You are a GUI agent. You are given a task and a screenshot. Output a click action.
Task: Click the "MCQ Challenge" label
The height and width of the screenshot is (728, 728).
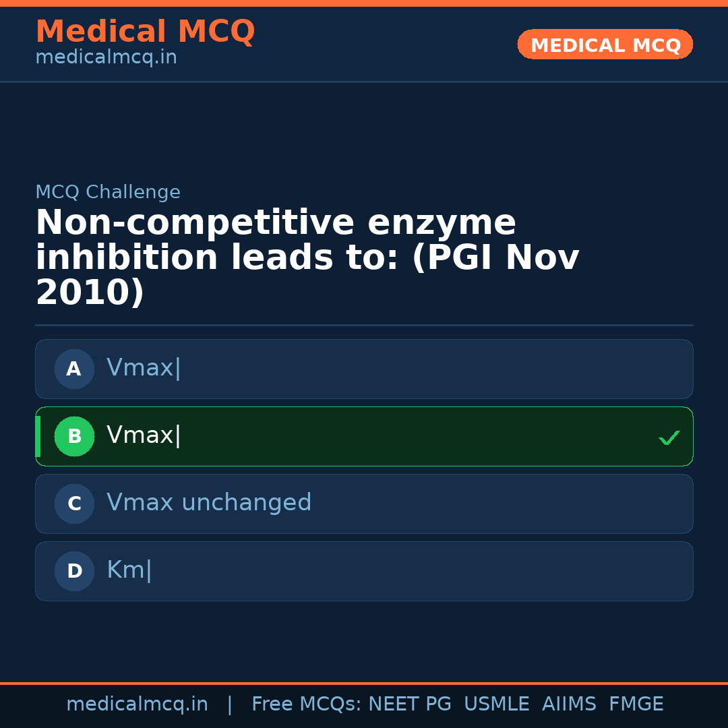pos(108,192)
